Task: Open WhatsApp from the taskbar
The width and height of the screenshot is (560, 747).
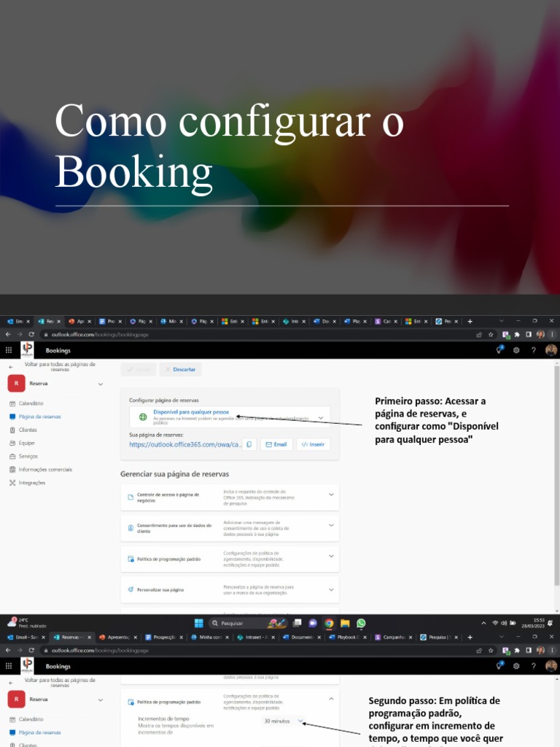Action: pos(361,623)
